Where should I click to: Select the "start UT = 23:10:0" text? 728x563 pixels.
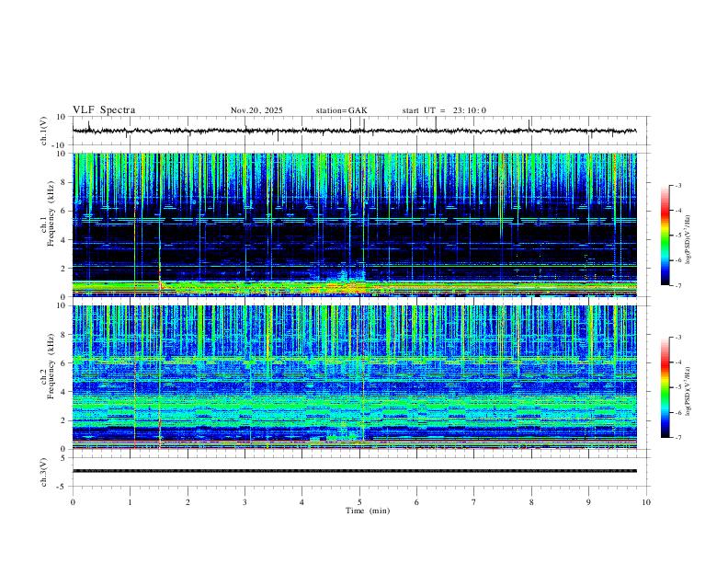click(x=444, y=110)
